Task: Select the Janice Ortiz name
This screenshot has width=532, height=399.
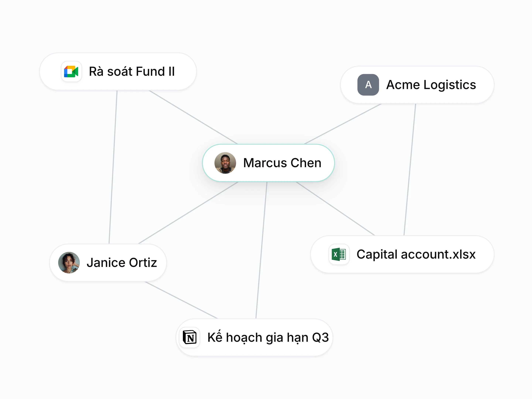Action: click(x=122, y=263)
